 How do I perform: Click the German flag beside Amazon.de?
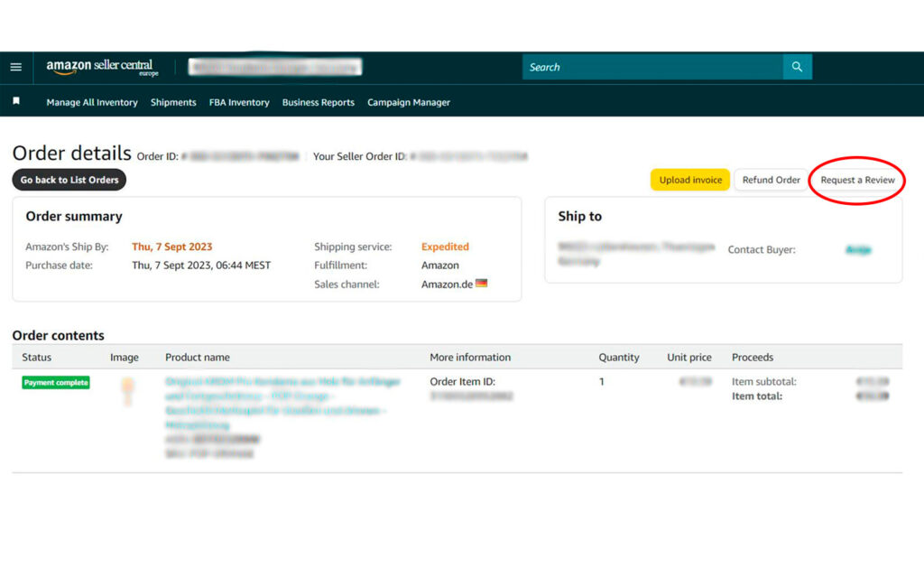[x=481, y=284]
